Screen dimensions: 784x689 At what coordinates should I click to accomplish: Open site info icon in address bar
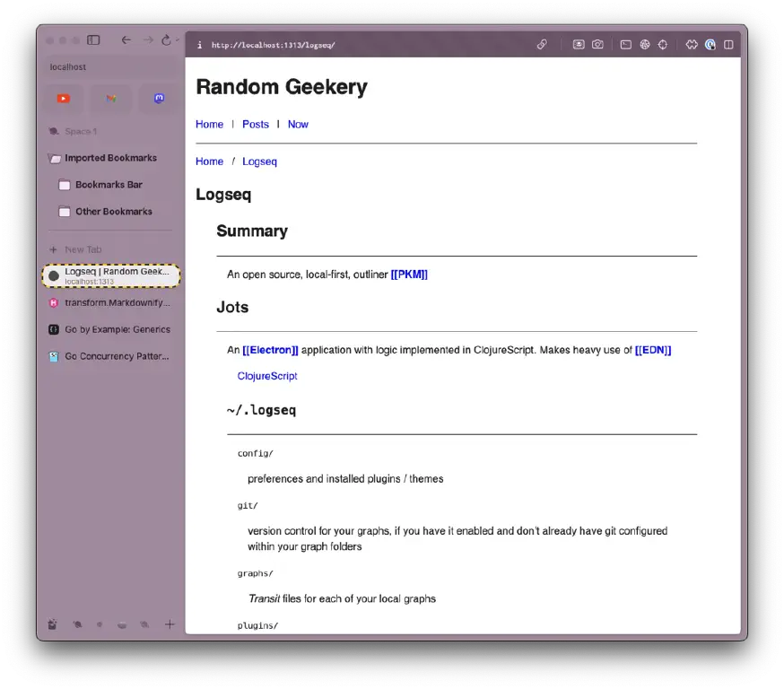199,45
